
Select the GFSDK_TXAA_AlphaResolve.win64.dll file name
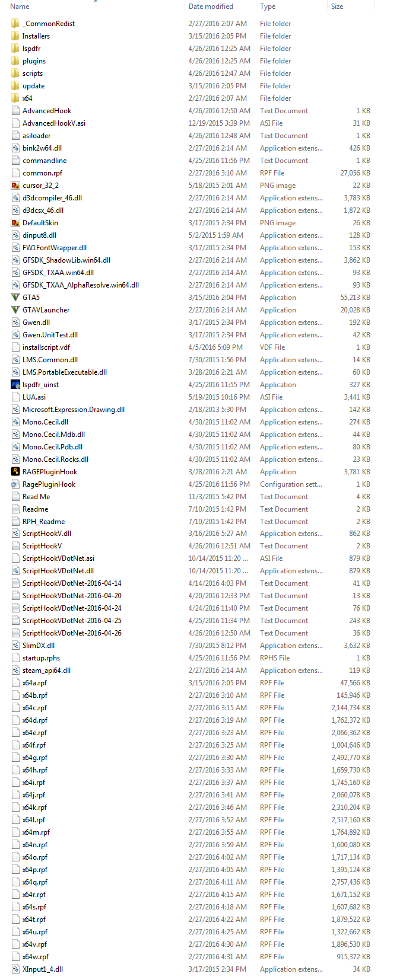(x=81, y=285)
